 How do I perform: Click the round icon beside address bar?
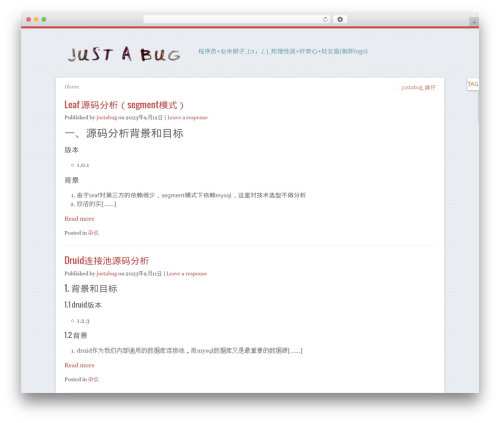click(340, 20)
